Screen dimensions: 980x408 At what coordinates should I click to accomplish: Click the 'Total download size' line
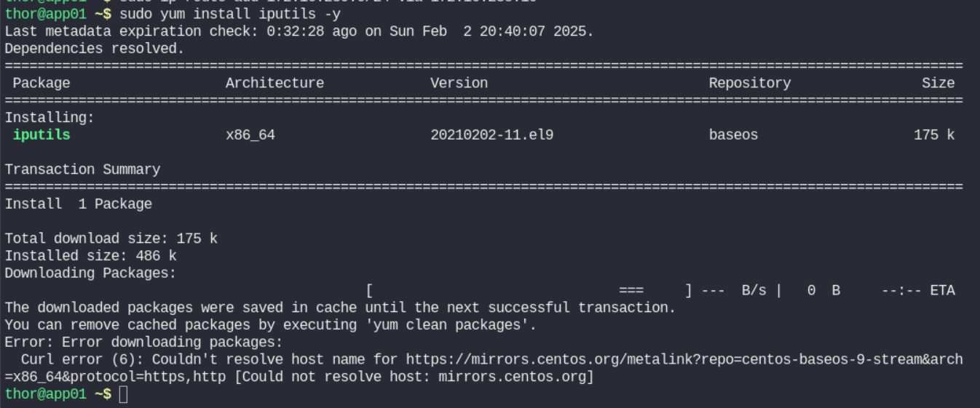click(x=111, y=239)
